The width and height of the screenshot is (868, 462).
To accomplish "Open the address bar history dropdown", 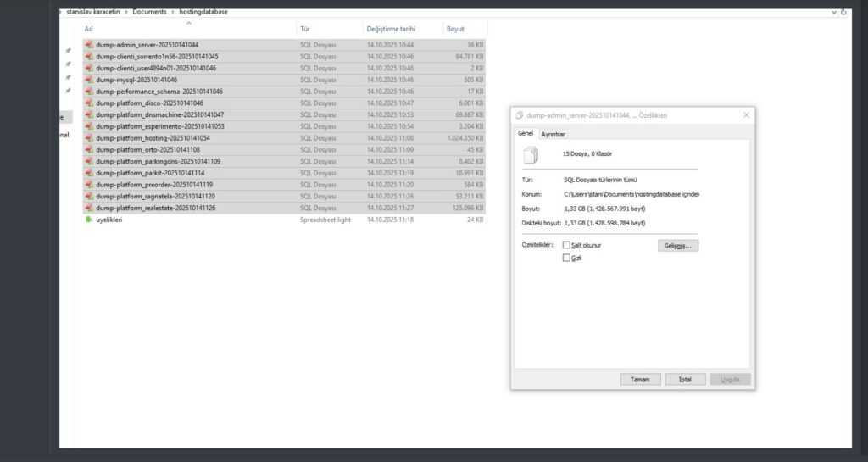I will point(834,12).
